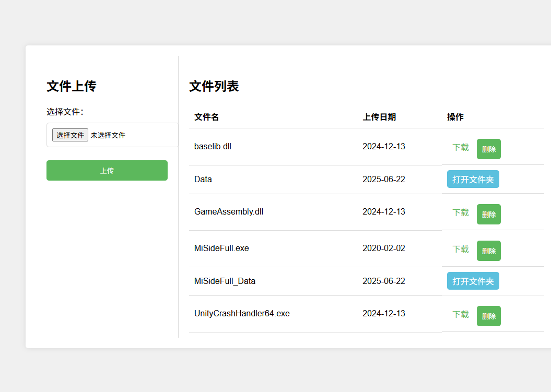Delete MiSideFull.exe from the list
The height and width of the screenshot is (392, 551).
[488, 251]
